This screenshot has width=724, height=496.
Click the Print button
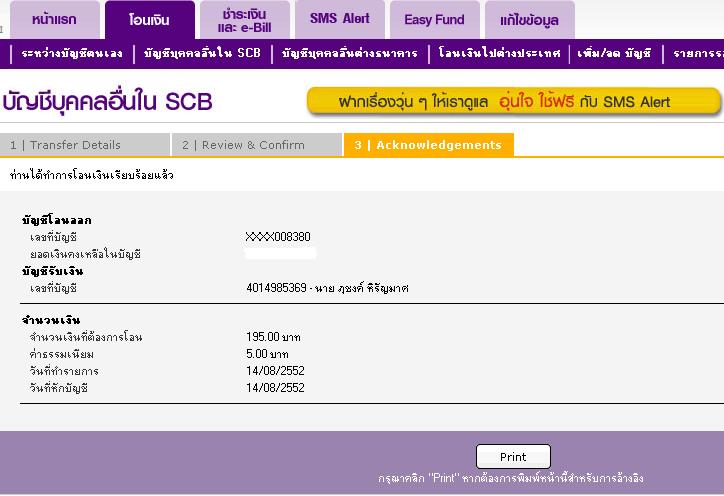coord(513,457)
